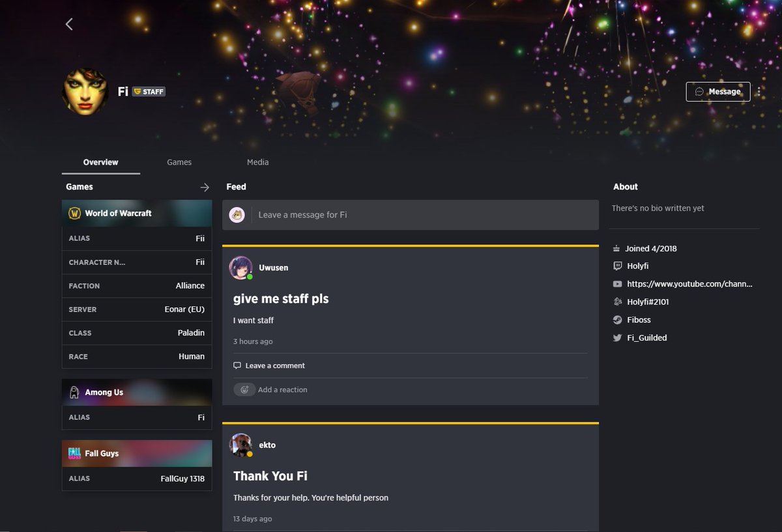Click the Leave a message for Fi field

tap(411, 215)
